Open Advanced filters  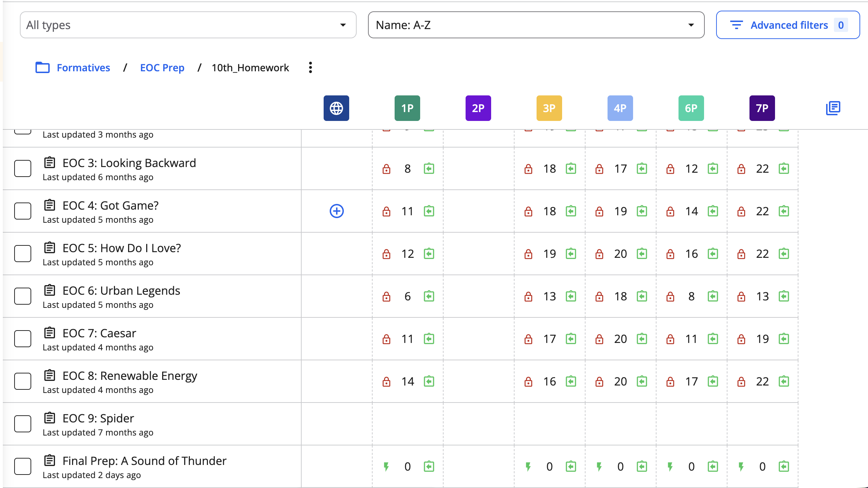coord(788,25)
